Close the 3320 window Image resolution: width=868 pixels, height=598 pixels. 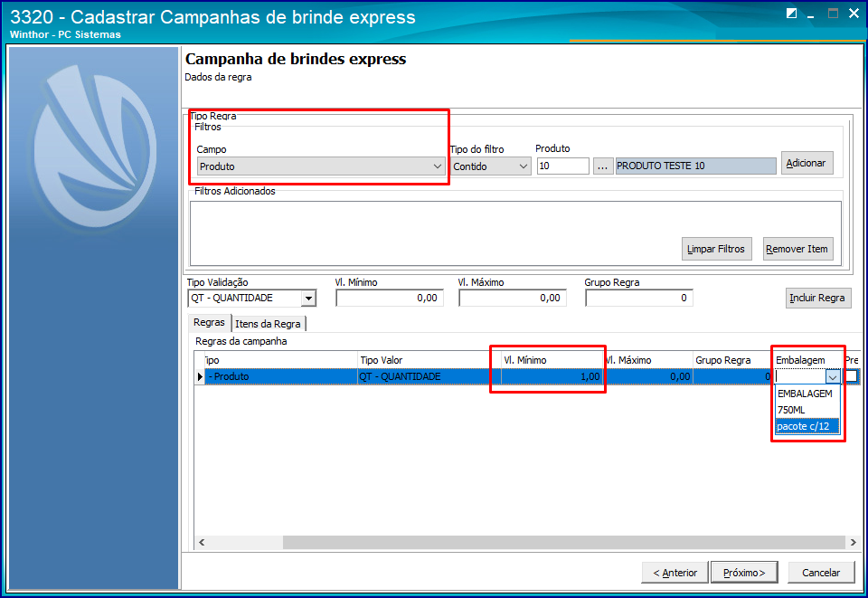coord(854,14)
